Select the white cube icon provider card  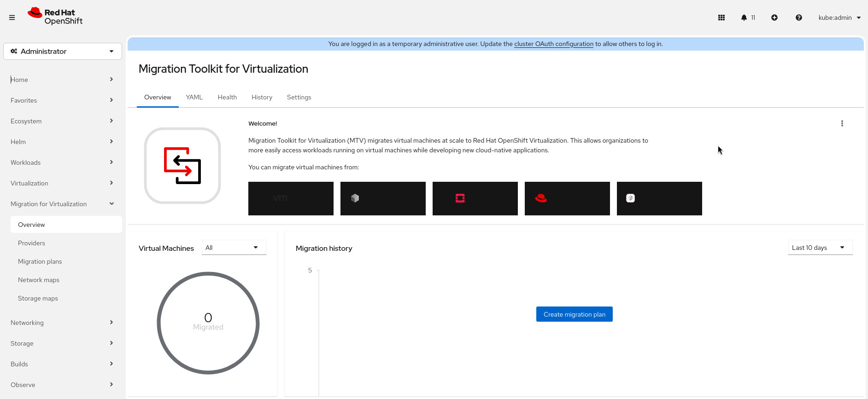pyautogui.click(x=659, y=198)
